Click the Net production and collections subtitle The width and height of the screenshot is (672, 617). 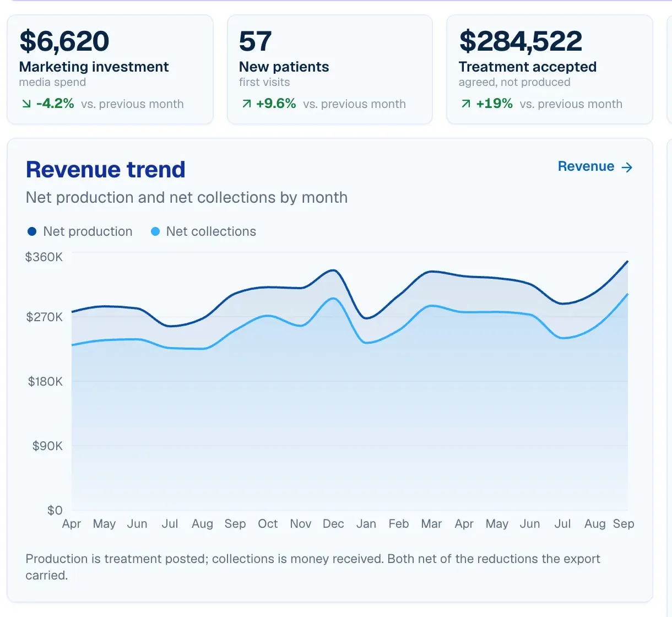pyautogui.click(x=187, y=197)
